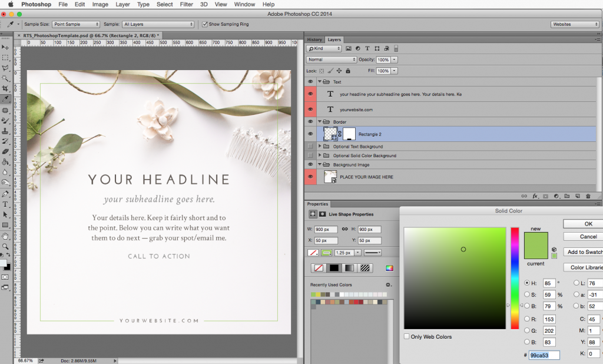The height and width of the screenshot is (364, 603).
Task: Open the Filter menu
Action: [x=186, y=4]
